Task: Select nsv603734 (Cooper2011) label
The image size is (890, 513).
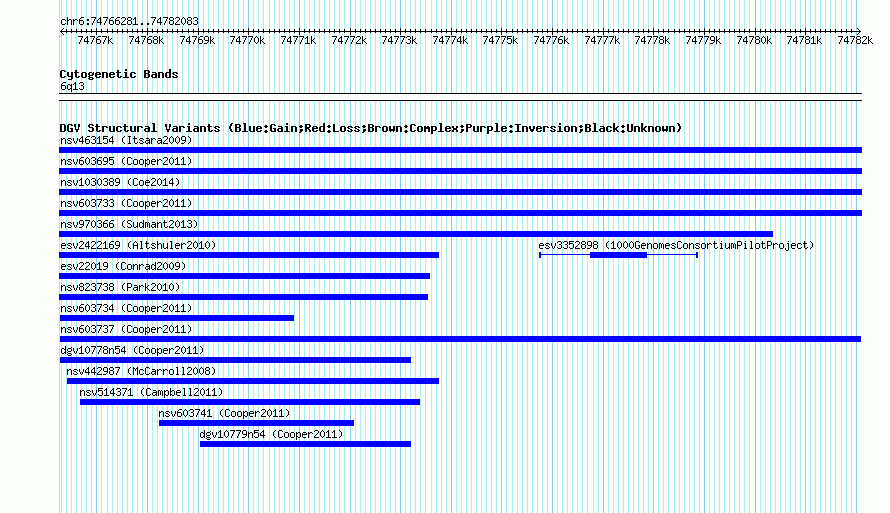Action: (126, 308)
